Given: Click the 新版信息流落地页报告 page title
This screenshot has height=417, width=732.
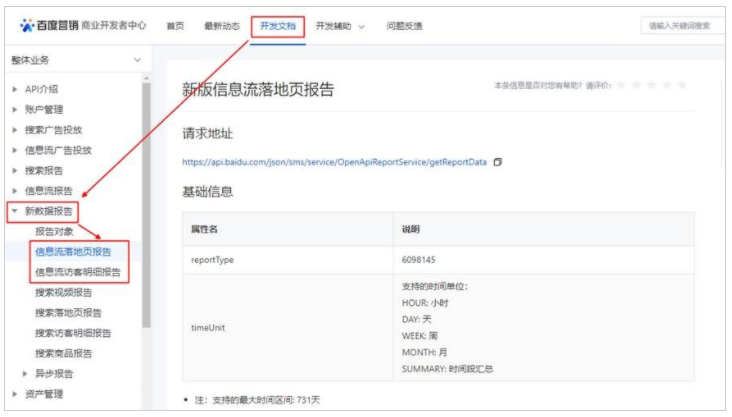Looking at the screenshot, I should (x=258, y=89).
